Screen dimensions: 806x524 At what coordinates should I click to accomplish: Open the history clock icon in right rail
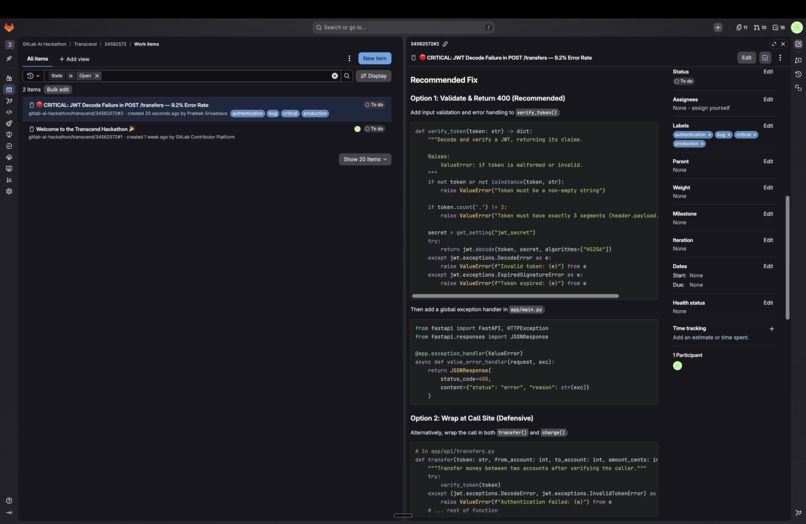pos(798,74)
